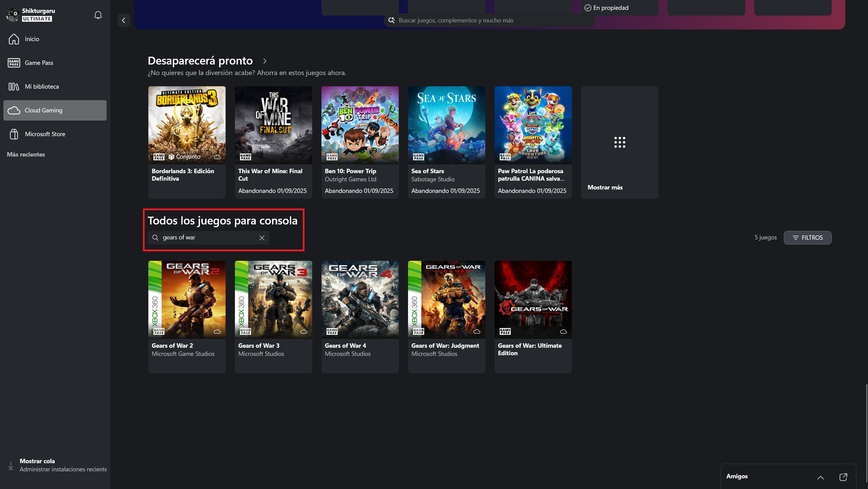Click the Shikturgaru profile avatar
Image resolution: width=868 pixels, height=489 pixels.
[13, 15]
